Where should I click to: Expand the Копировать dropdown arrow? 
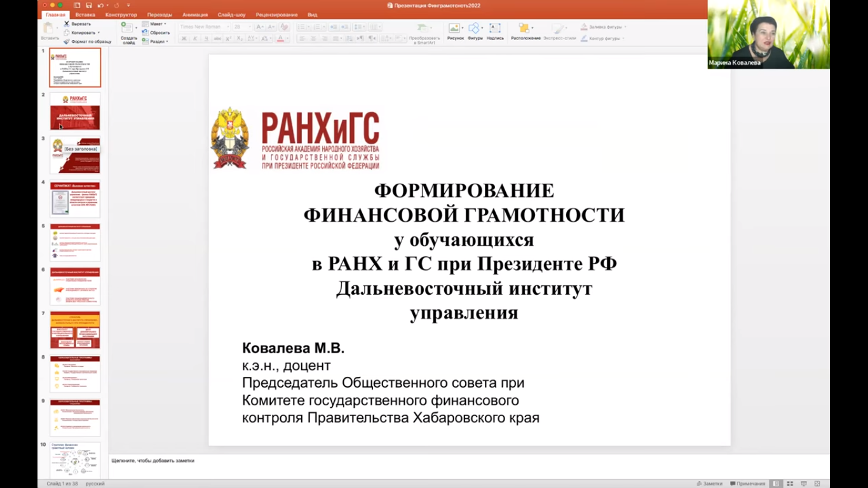tap(98, 32)
